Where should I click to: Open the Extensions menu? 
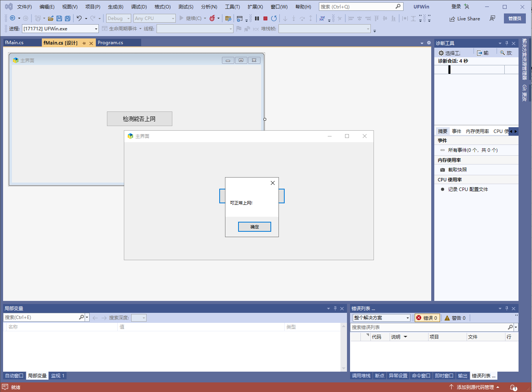[x=255, y=7]
